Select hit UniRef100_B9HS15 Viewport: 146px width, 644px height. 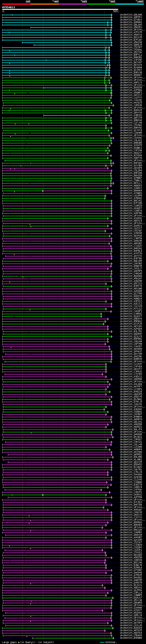(131, 110)
